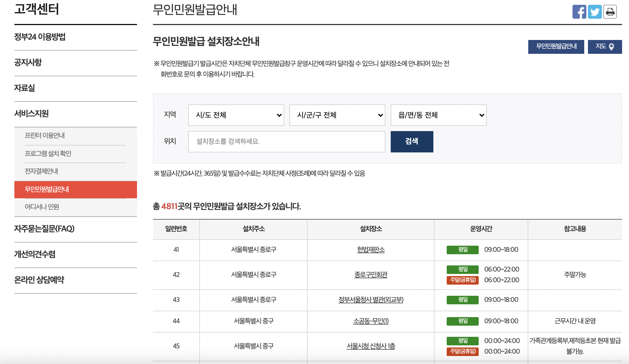
Task: Open the 종로구민회관 location link
Action: point(371,275)
